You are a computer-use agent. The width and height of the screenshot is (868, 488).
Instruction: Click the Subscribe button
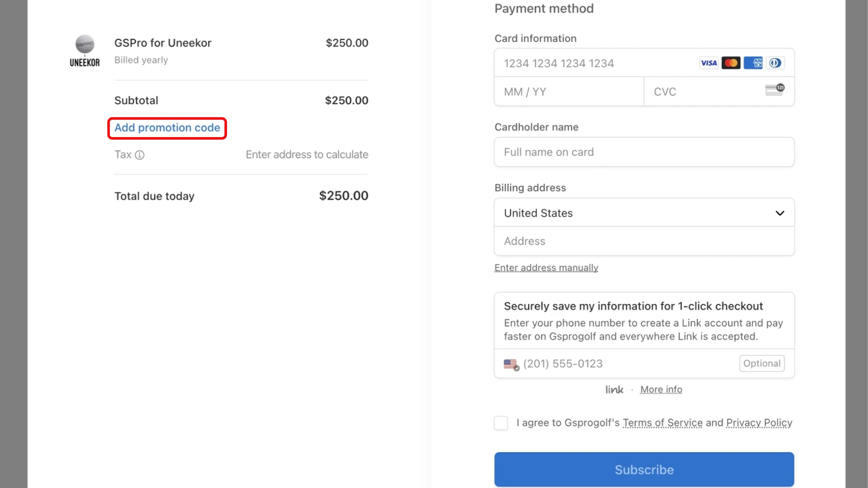coord(644,469)
